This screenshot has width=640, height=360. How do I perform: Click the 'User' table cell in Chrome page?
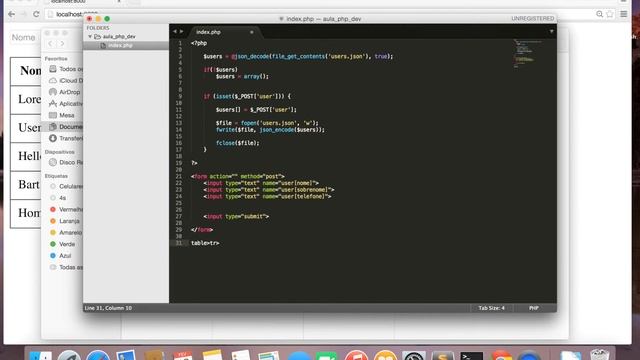point(26,128)
